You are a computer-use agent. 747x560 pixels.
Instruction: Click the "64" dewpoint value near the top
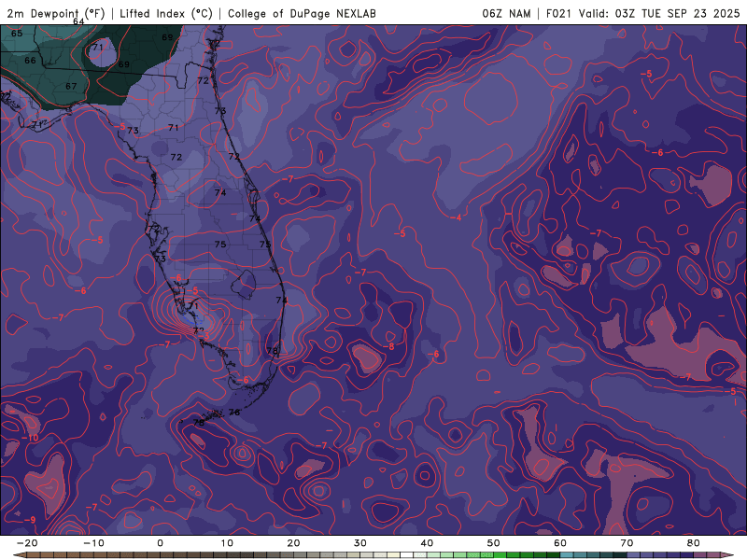point(78,21)
